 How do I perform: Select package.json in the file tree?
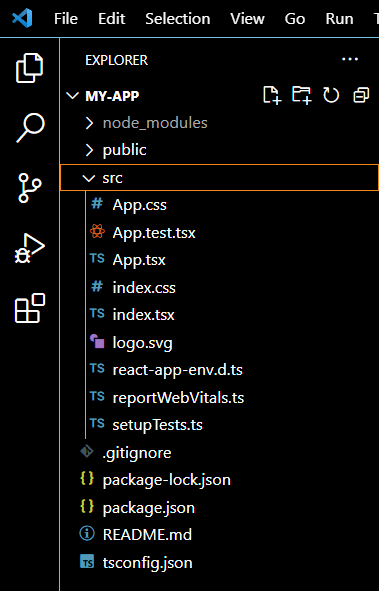pos(219,508)
